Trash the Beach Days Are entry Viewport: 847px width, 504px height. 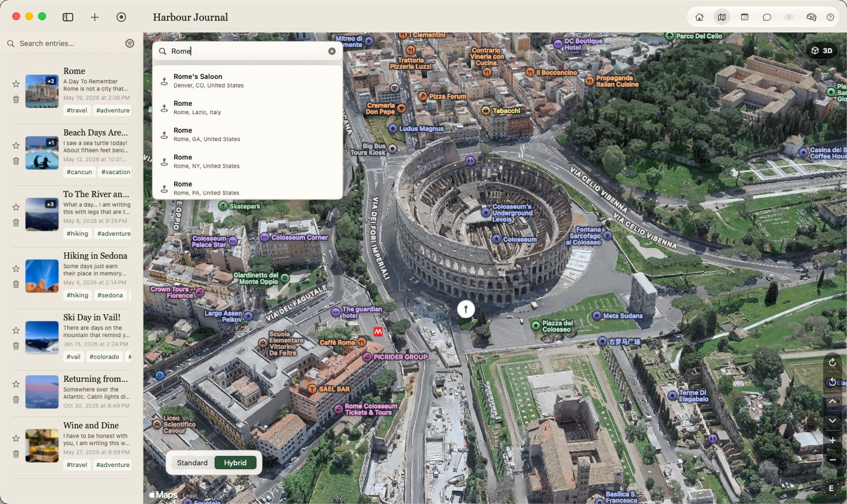pos(16,161)
